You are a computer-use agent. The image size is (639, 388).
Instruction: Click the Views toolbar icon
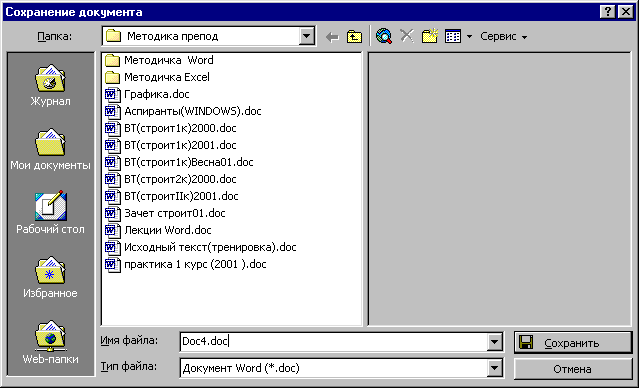pyautogui.click(x=453, y=36)
